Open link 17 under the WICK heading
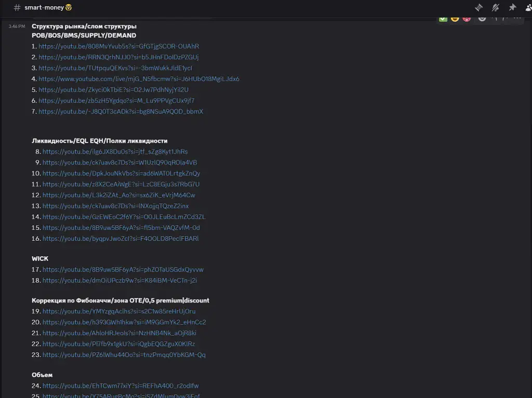 (x=123, y=269)
